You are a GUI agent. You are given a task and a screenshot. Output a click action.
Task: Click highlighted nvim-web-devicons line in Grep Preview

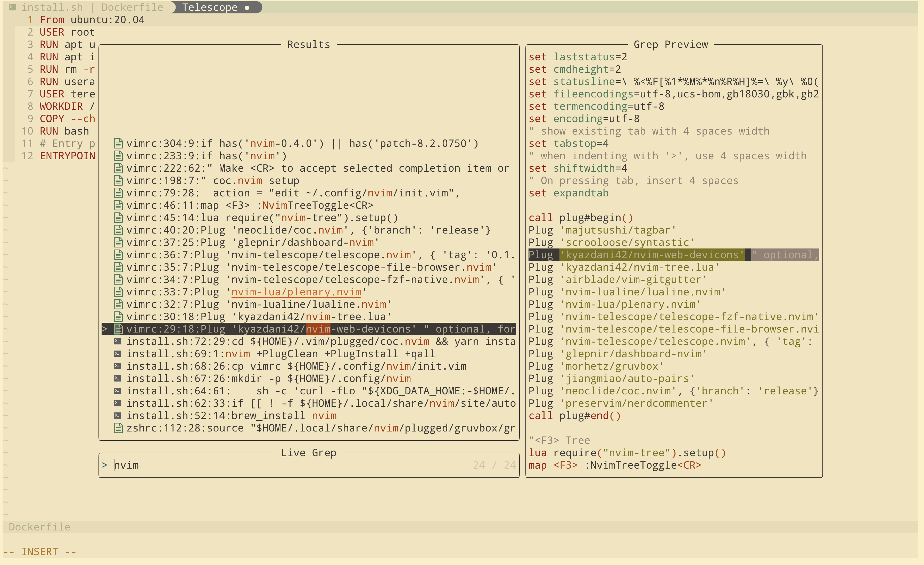[x=674, y=255]
